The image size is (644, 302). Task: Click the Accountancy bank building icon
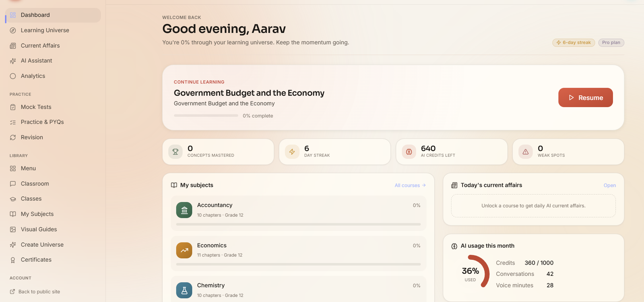point(184,210)
